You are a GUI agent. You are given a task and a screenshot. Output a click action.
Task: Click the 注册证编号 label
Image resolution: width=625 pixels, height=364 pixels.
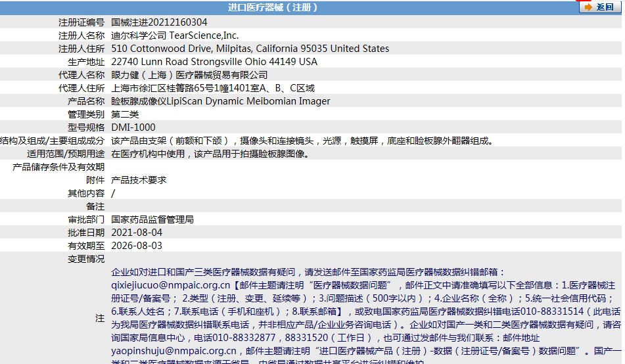[x=81, y=22]
